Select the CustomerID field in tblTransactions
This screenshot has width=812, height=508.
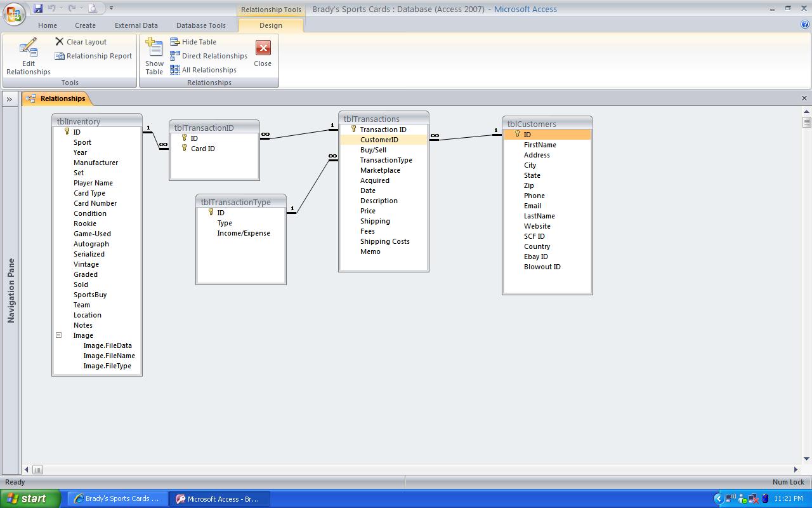pos(384,140)
